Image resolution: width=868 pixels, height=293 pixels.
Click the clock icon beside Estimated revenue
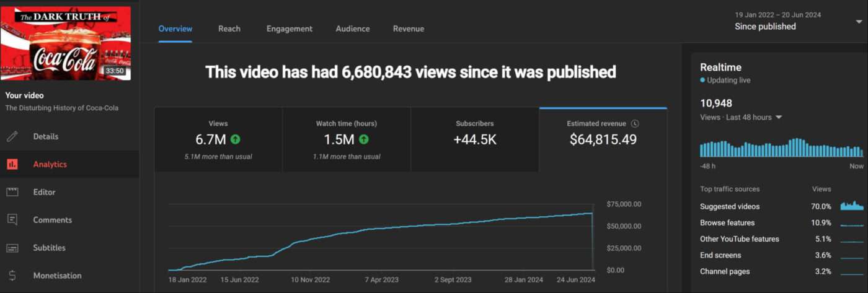634,124
